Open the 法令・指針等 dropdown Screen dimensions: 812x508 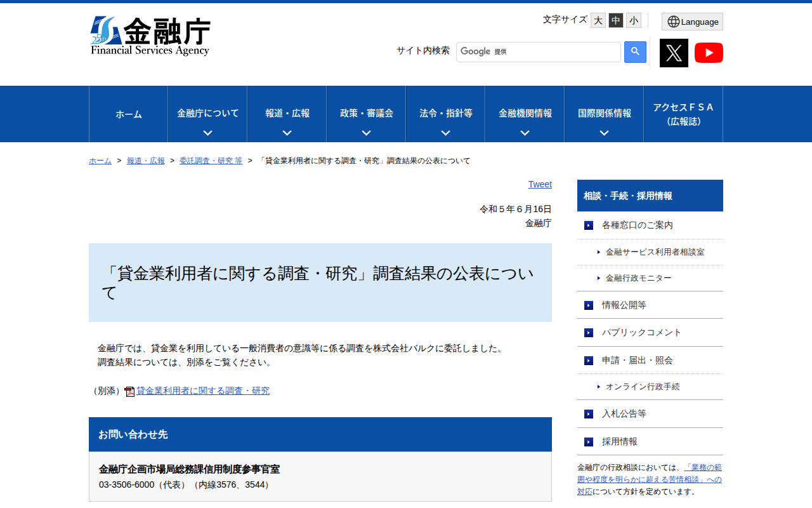[x=445, y=114]
